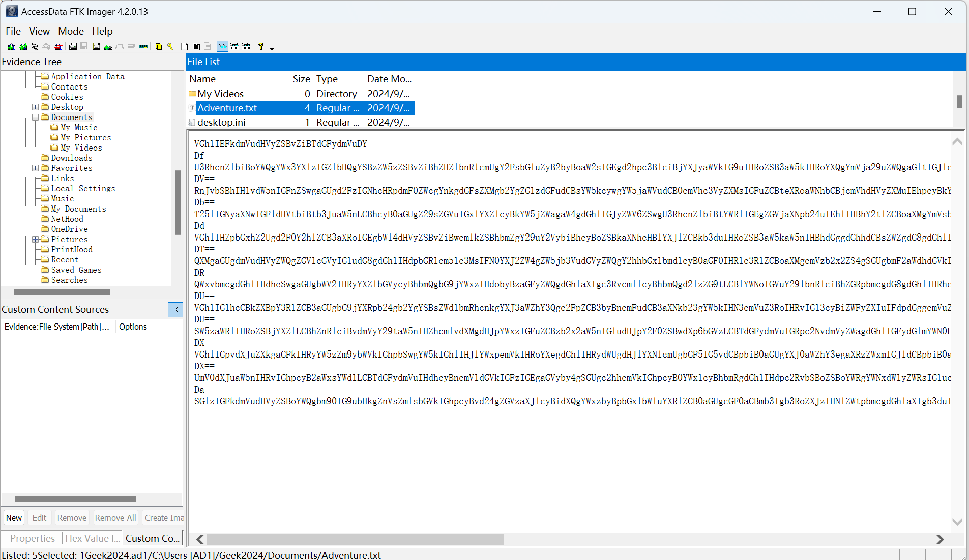Open the Mode menu

coord(71,31)
